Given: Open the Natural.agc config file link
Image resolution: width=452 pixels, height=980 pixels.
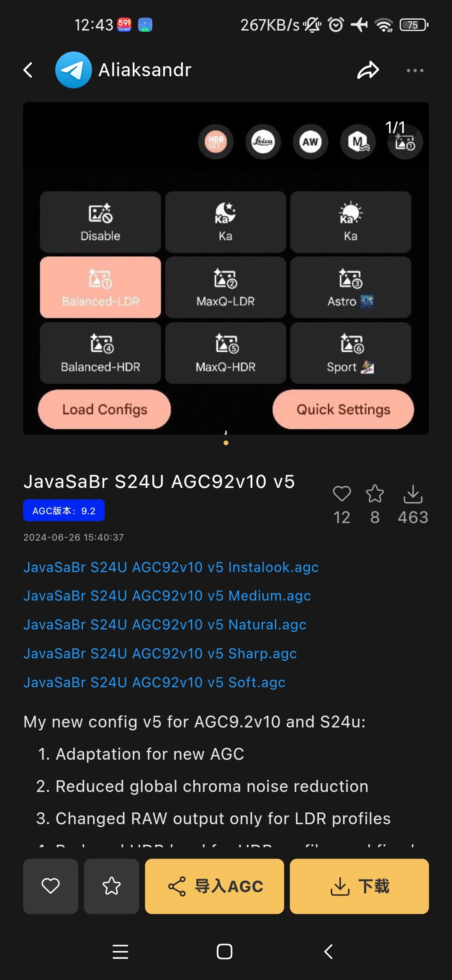Looking at the screenshot, I should 165,624.
